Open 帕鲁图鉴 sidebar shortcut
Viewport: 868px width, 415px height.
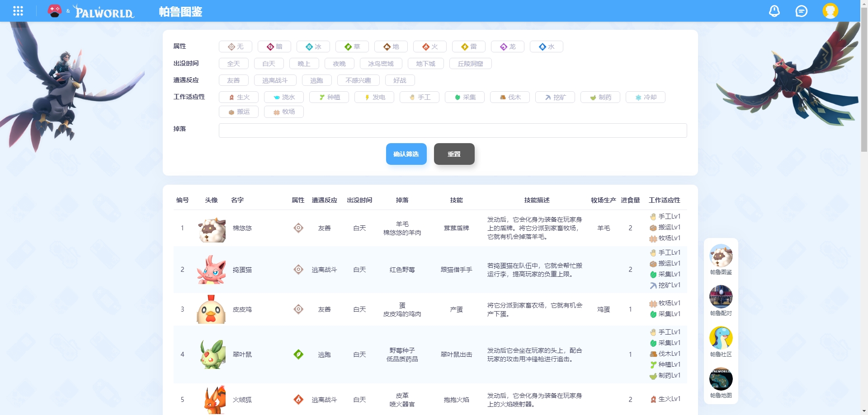point(721,260)
